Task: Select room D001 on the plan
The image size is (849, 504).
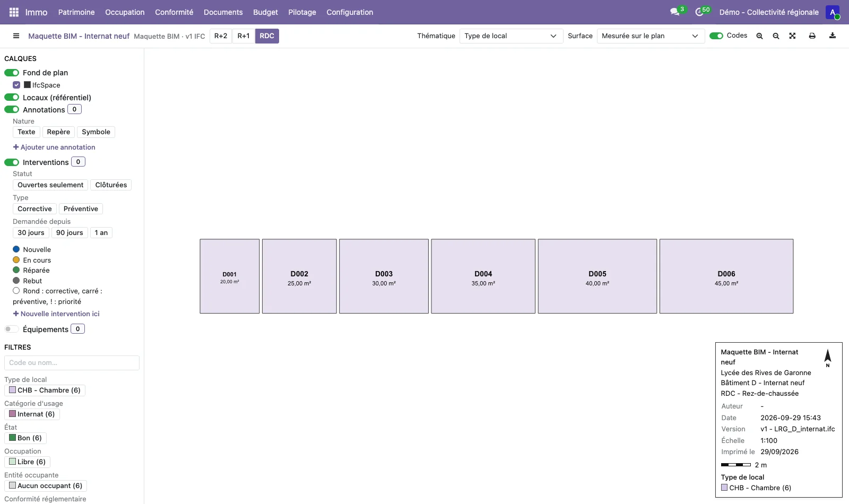Action: [230, 276]
